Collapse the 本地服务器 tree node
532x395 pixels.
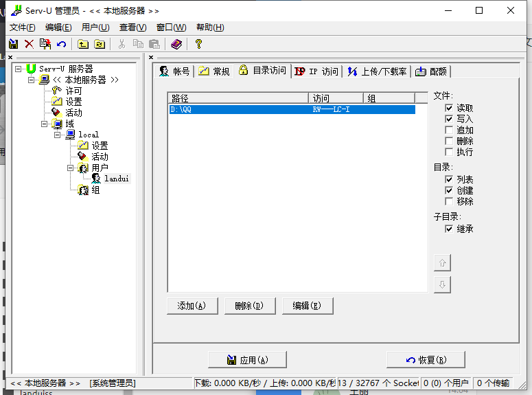coord(31,80)
